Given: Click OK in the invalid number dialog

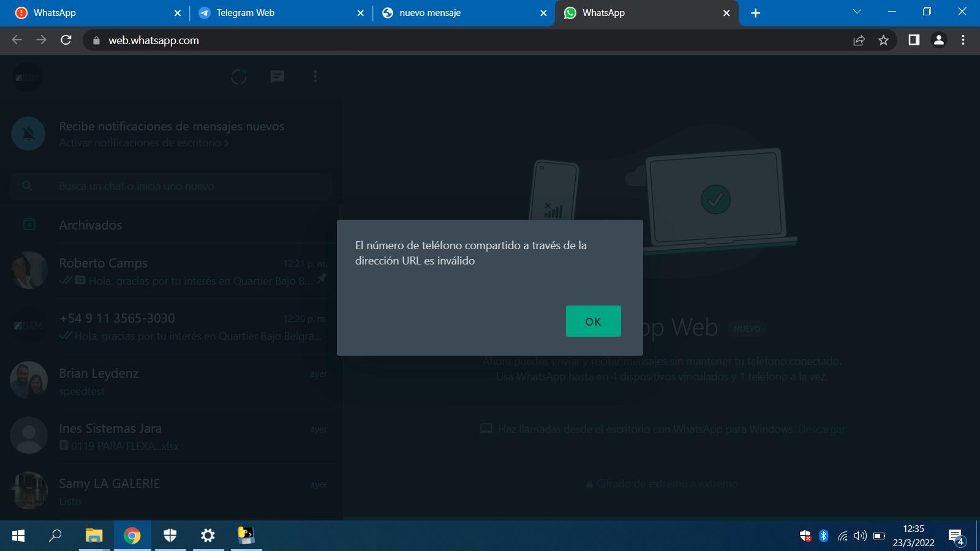Looking at the screenshot, I should [x=593, y=321].
